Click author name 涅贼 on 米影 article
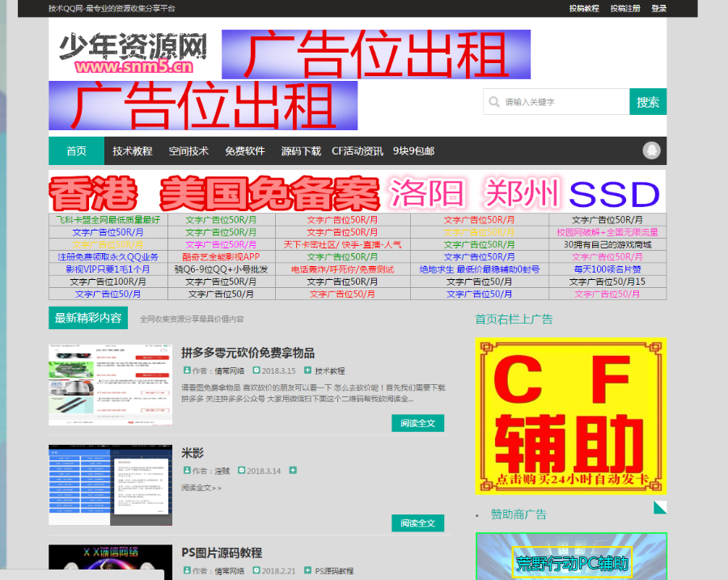The image size is (728, 580). click(222, 471)
